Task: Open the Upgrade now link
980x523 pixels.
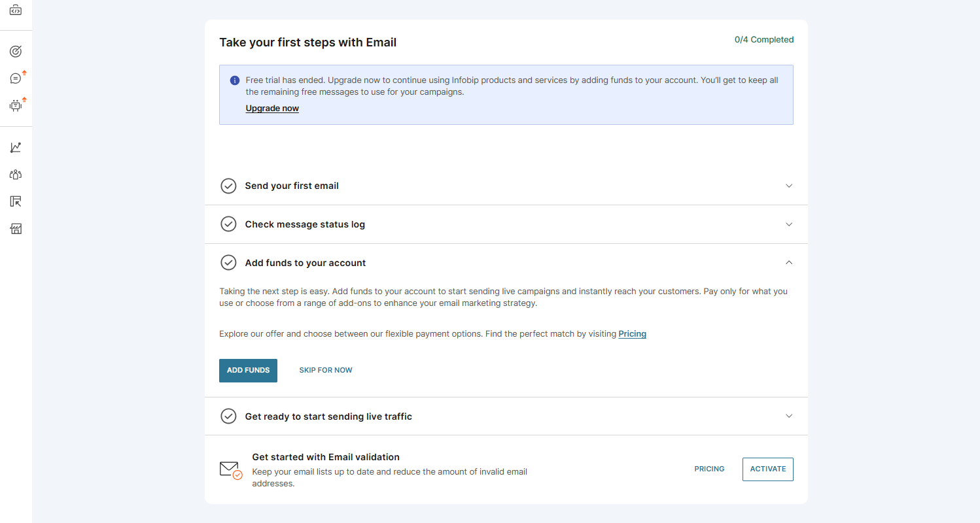Action: [272, 108]
